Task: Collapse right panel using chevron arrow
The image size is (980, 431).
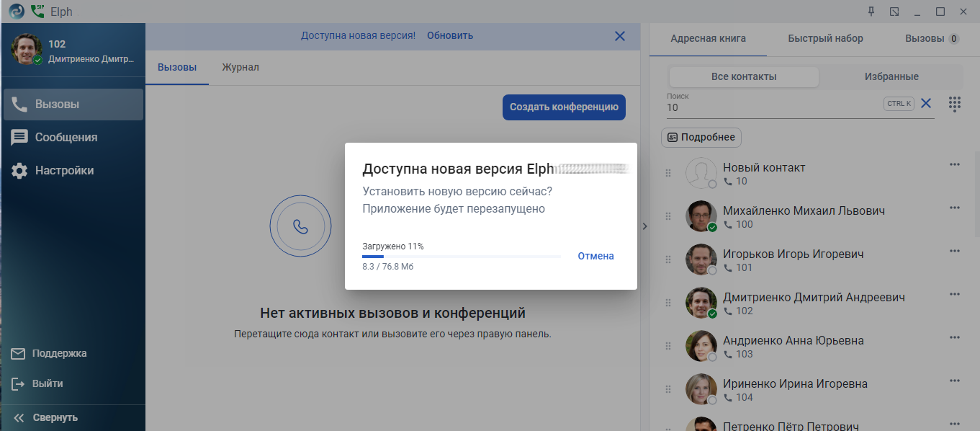Action: pyautogui.click(x=644, y=226)
